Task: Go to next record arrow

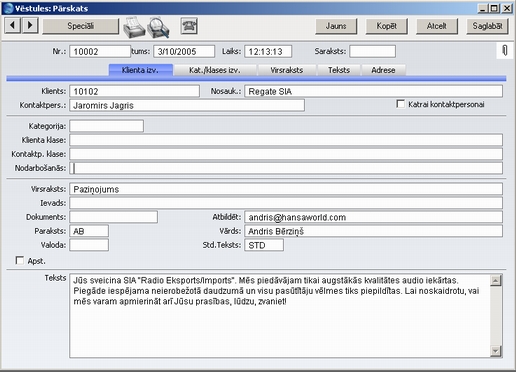Action: (30, 25)
